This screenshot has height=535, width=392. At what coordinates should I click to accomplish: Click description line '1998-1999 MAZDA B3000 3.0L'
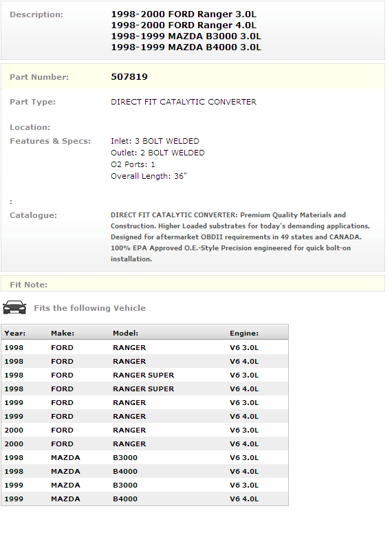point(186,36)
